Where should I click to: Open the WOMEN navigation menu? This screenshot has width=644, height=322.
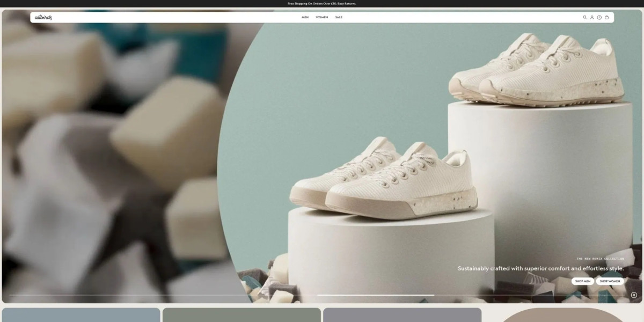point(322,17)
